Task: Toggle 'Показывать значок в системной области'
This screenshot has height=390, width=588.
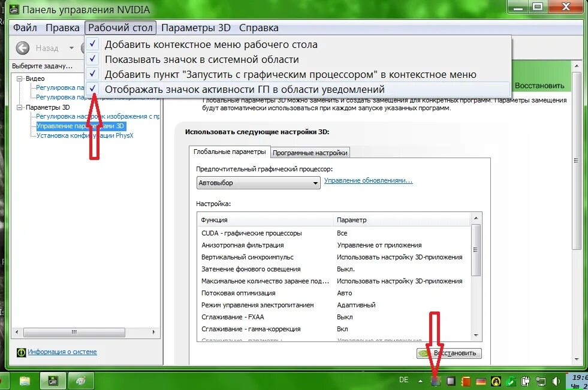Action: pyautogui.click(x=298, y=59)
